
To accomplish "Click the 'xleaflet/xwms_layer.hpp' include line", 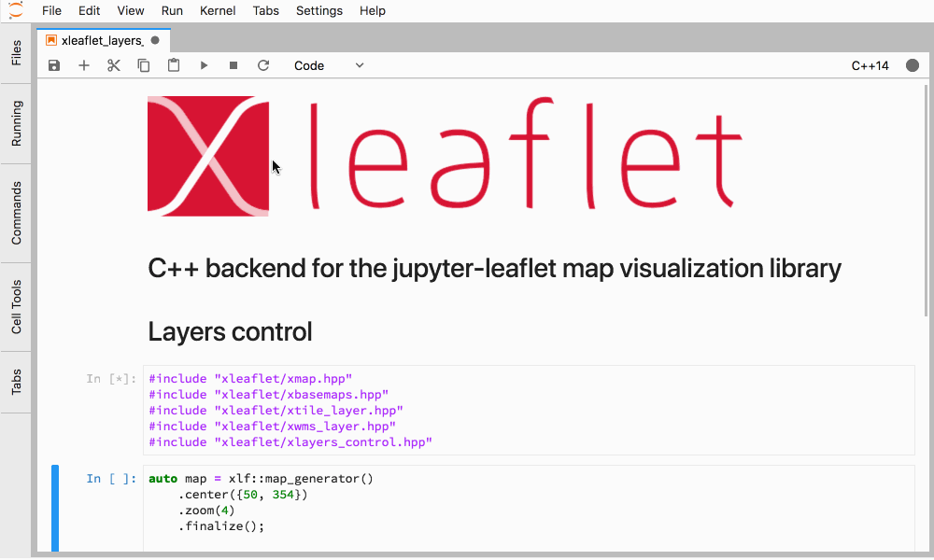I will (x=272, y=427).
